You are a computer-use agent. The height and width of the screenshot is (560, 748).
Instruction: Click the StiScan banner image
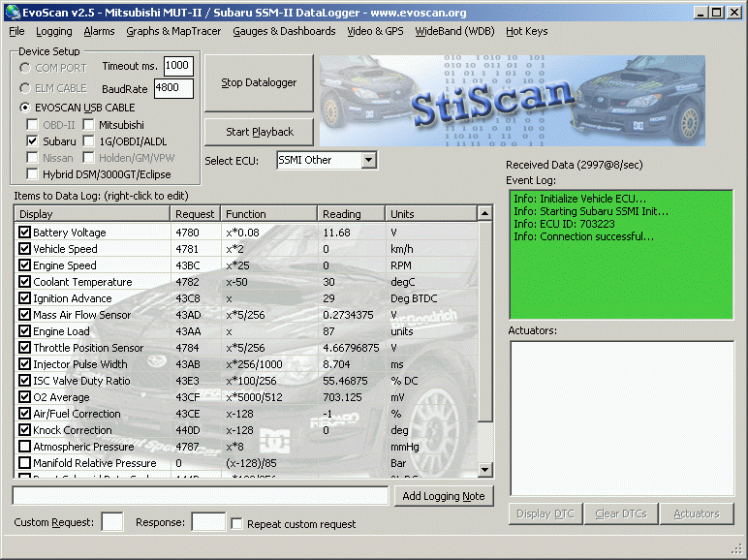(513, 101)
